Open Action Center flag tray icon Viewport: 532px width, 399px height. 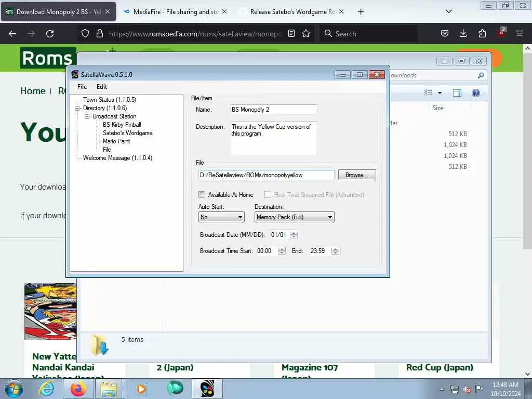479,389
